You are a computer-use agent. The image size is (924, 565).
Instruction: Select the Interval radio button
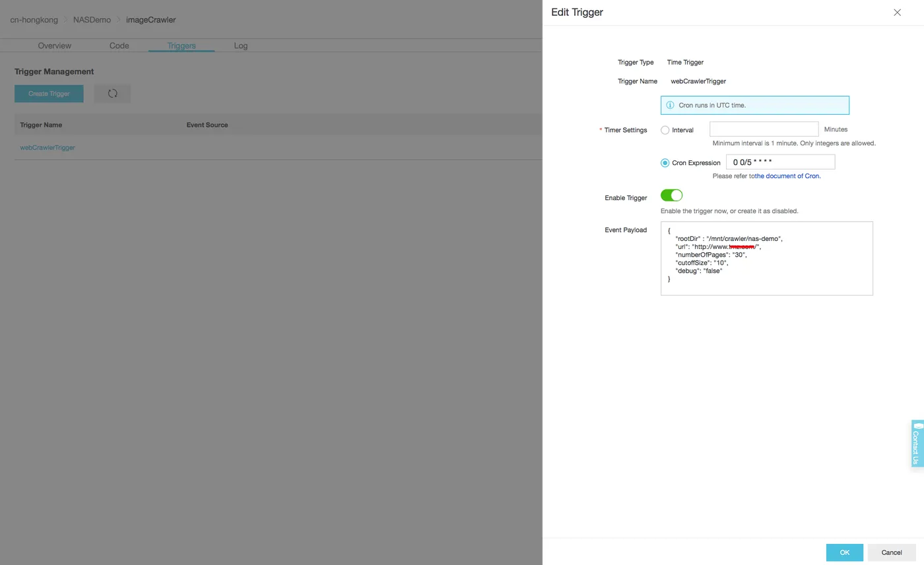tap(665, 130)
